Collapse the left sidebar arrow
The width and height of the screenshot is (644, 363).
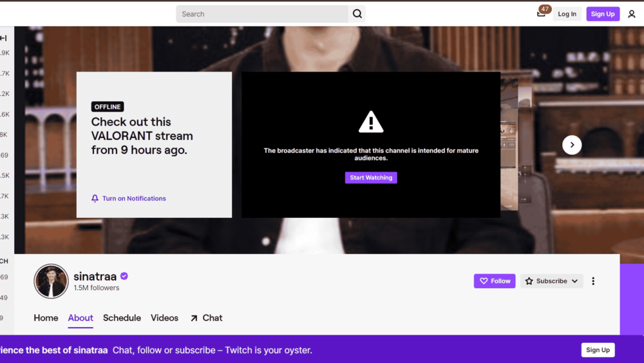point(3,38)
